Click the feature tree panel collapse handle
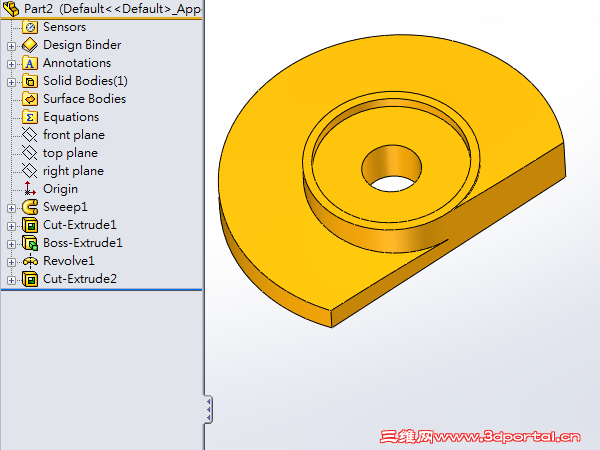The height and width of the screenshot is (450, 600). click(x=208, y=409)
